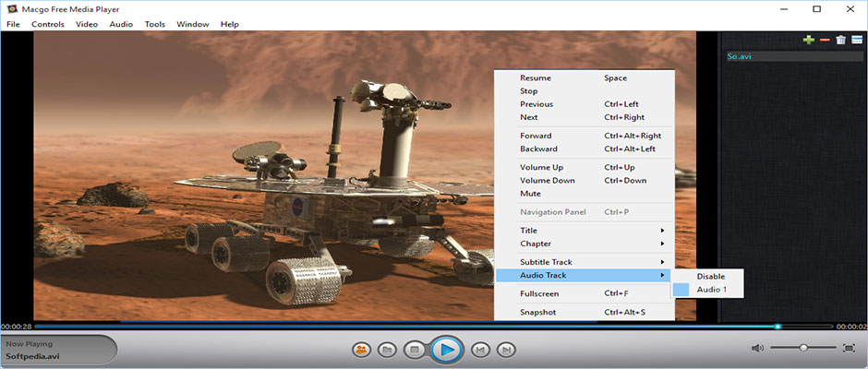Mute audio via speaker icon
Screen dimensions: 868x369
(x=757, y=348)
